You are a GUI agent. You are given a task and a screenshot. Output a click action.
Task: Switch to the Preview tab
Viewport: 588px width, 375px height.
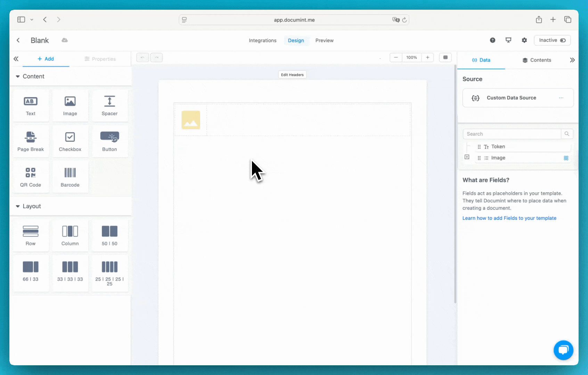324,41
